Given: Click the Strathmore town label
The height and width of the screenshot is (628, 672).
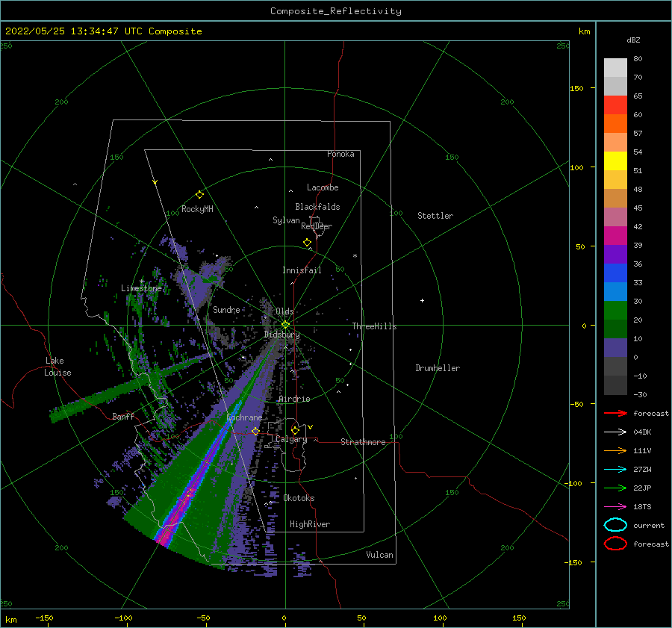Looking at the screenshot, I should pos(363,442).
